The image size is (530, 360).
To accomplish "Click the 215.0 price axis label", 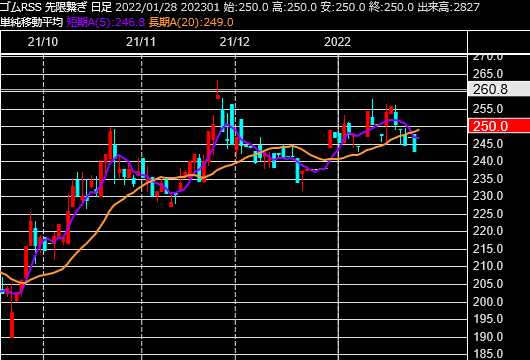I will click(x=488, y=249).
